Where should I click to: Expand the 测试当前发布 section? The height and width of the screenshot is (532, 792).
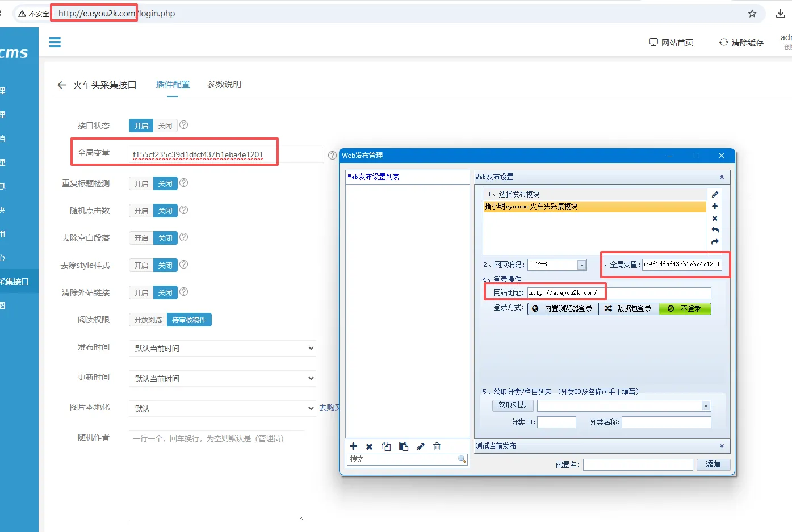[x=722, y=446]
